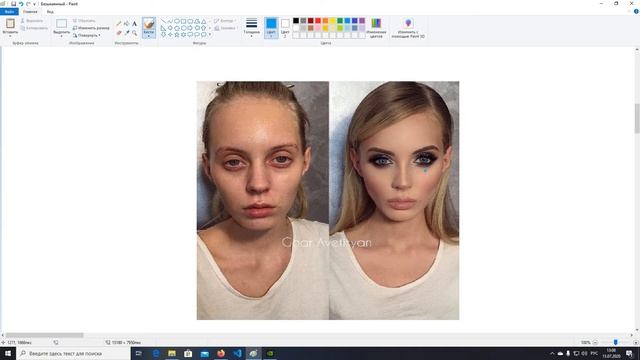Expand the Select (Выделить) dropdown arrow
This screenshot has height=360, width=640.
click(62, 36)
